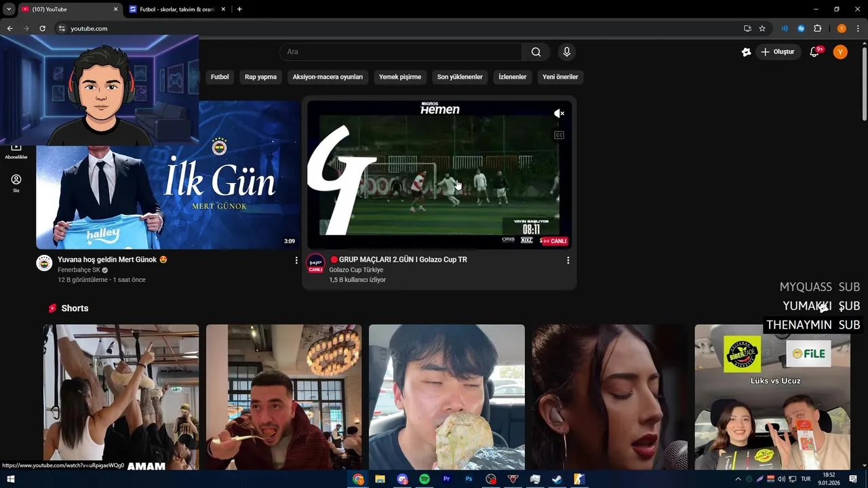Open the AMAM gym short thumbnail
This screenshot has width=868, height=488.
pyautogui.click(x=121, y=397)
